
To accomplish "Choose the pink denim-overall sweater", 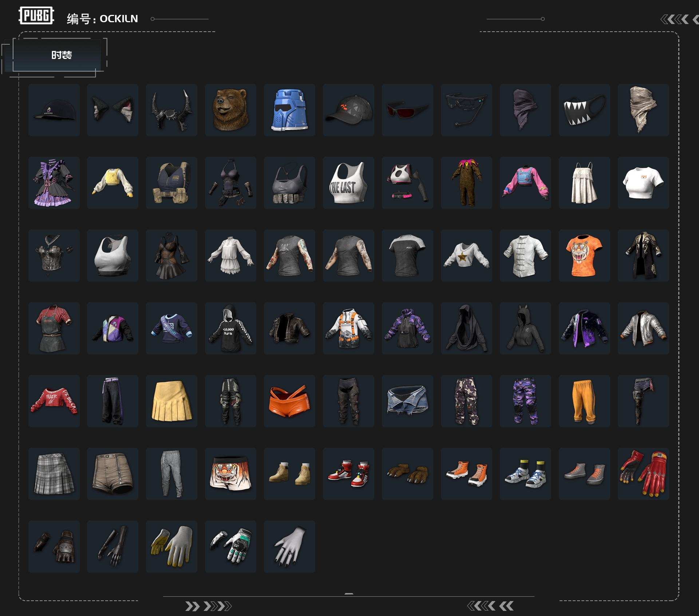I will (x=525, y=183).
